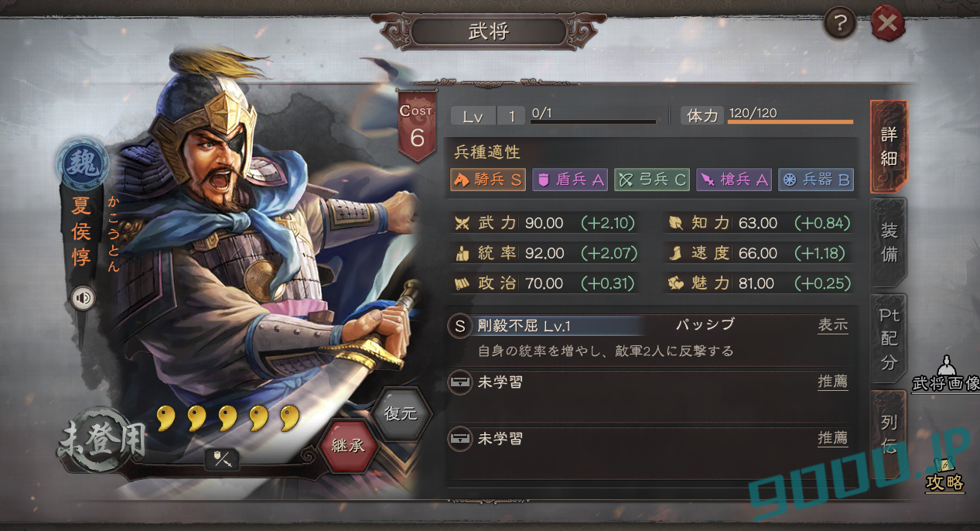Screen dimensions: 980x531
Task: Select the 弓兵 C troop aptitude badge
Action: [x=651, y=180]
